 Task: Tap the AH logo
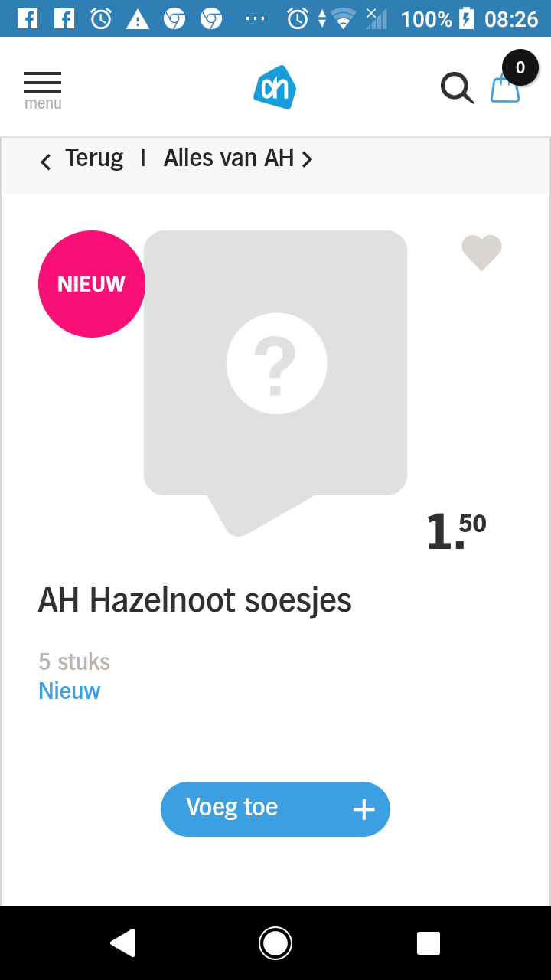point(275,87)
